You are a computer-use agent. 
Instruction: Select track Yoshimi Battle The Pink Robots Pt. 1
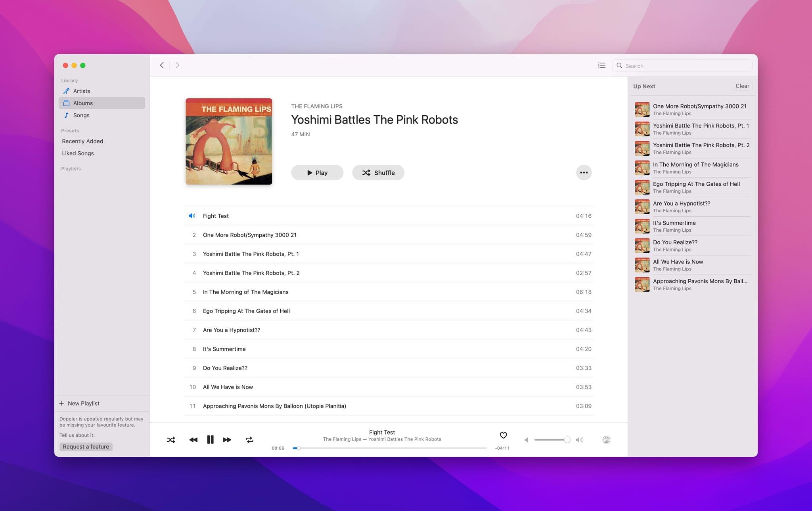point(250,254)
